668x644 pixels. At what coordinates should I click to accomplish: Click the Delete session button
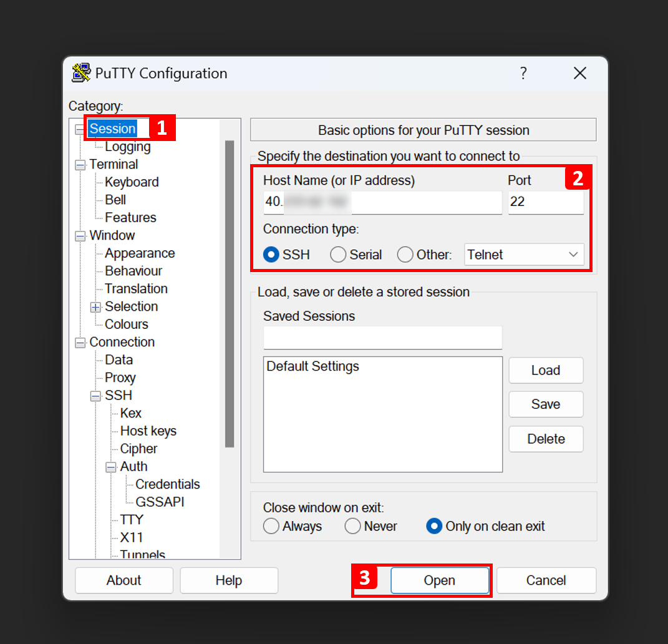546,439
